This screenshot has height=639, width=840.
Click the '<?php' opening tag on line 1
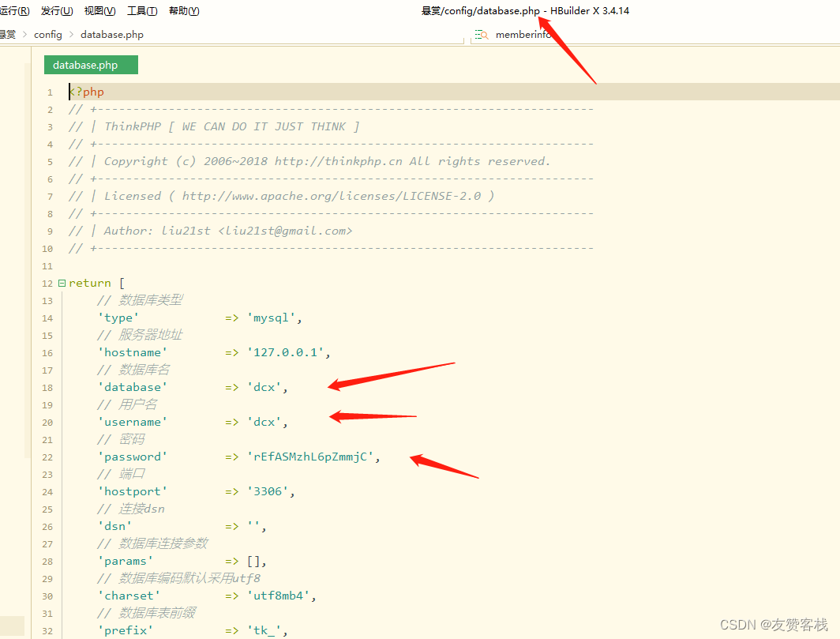pos(87,92)
